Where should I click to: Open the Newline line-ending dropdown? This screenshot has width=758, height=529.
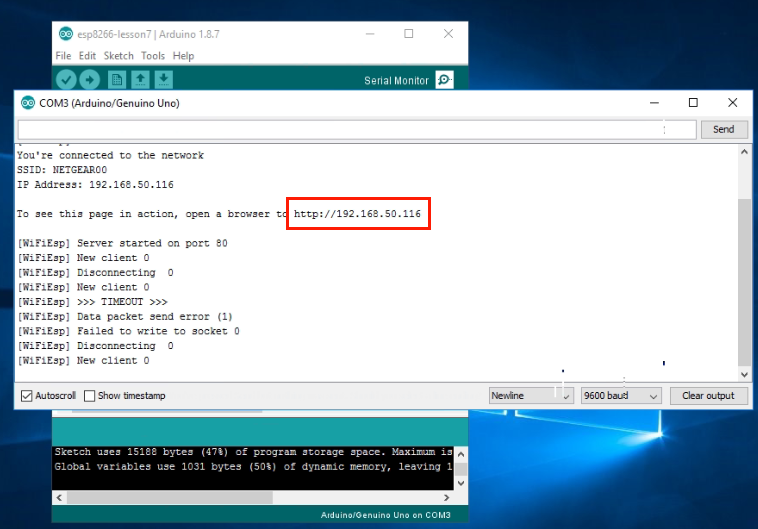tap(531, 396)
